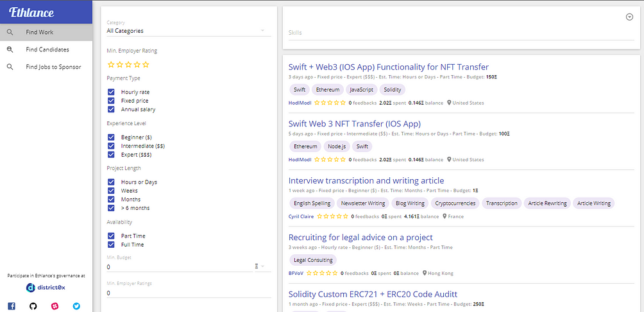Open the All Categories dropdown
The width and height of the screenshot is (644, 312).
pyautogui.click(x=189, y=31)
